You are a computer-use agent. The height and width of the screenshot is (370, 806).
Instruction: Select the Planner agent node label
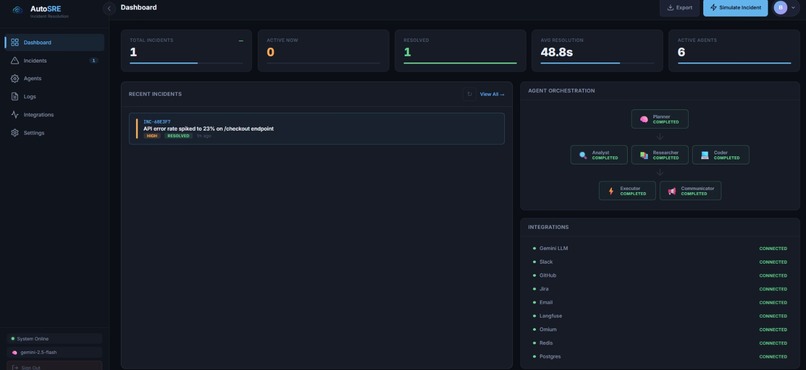(661, 117)
